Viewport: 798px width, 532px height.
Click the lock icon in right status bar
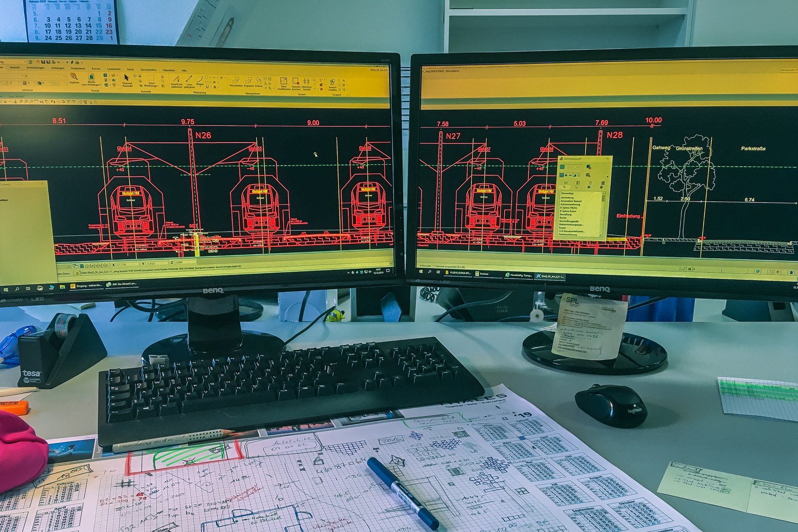pos(689,269)
